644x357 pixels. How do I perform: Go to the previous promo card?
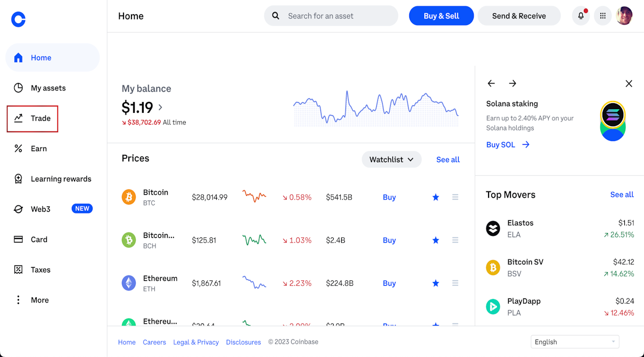pos(491,84)
